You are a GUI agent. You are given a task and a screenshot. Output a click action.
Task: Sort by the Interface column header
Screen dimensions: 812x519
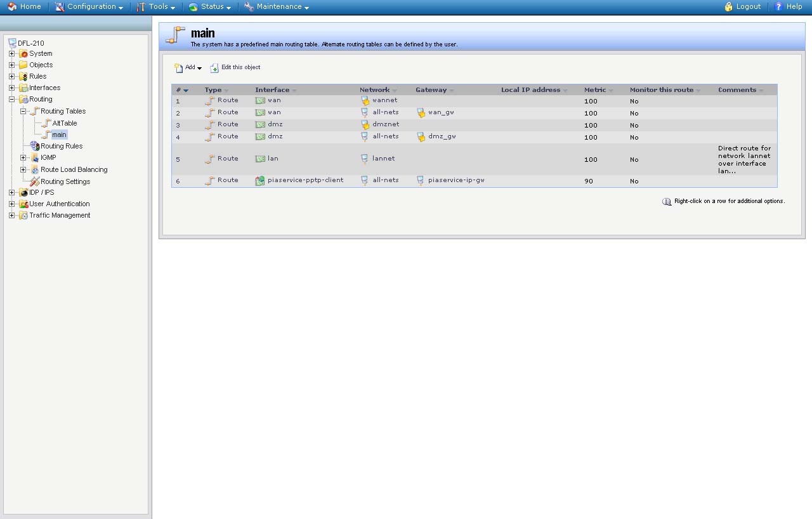click(x=276, y=90)
